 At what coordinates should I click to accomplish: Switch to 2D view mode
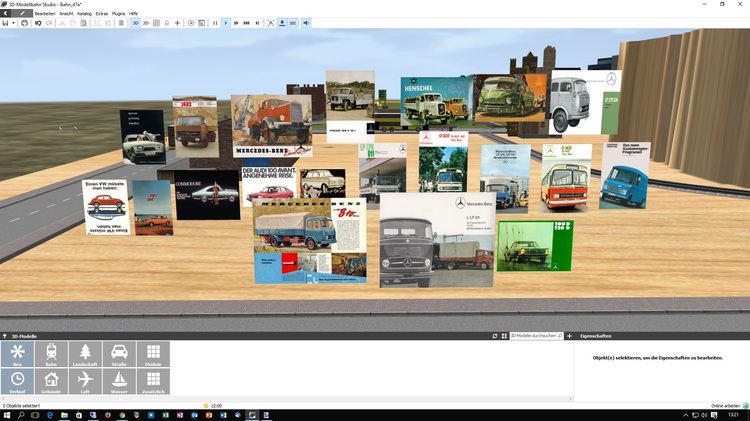pyautogui.click(x=146, y=23)
